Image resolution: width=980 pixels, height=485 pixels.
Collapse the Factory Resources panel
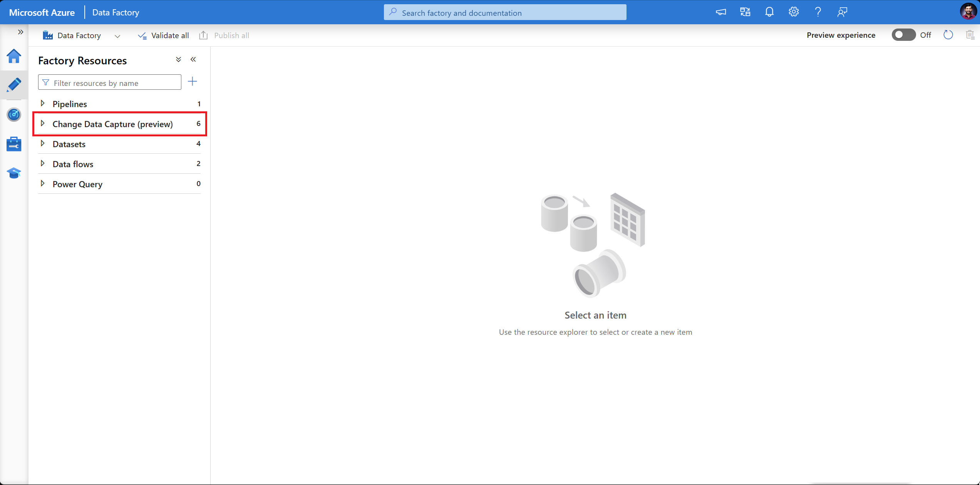pyautogui.click(x=193, y=60)
